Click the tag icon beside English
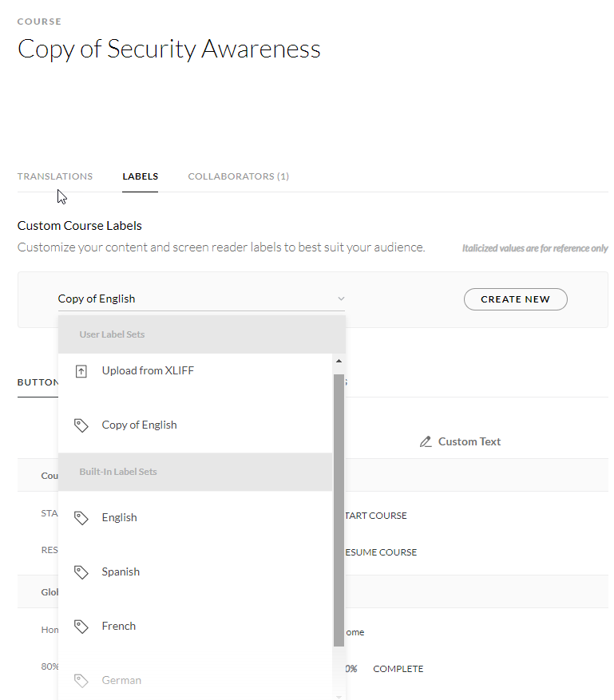614x700 pixels. pyautogui.click(x=81, y=518)
